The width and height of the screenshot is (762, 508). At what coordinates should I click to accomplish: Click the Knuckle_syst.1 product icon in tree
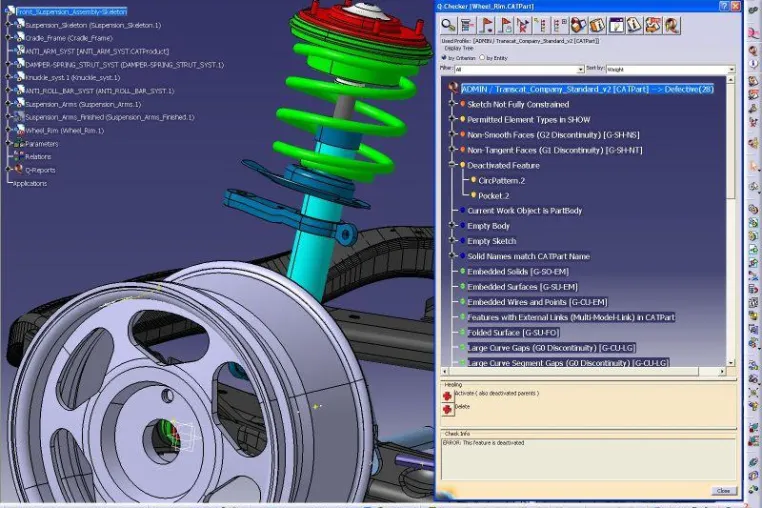(x=20, y=77)
